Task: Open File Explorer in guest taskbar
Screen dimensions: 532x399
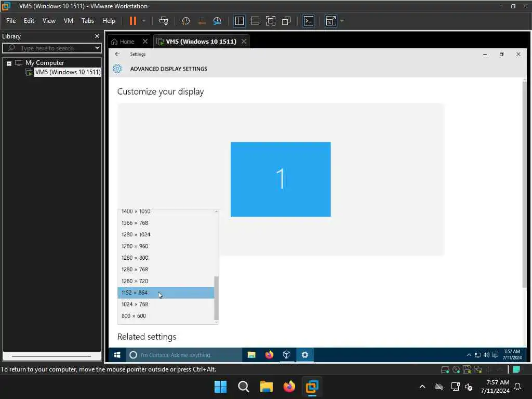Action: coord(251,355)
